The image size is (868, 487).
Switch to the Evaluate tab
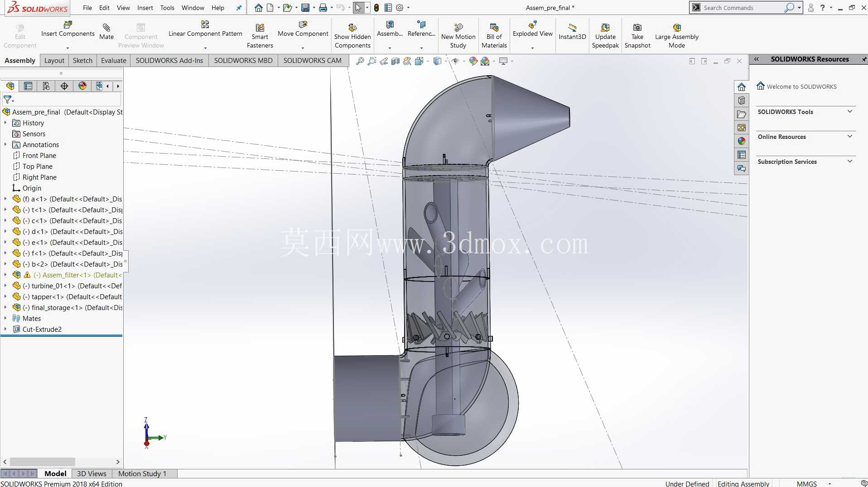[113, 61]
